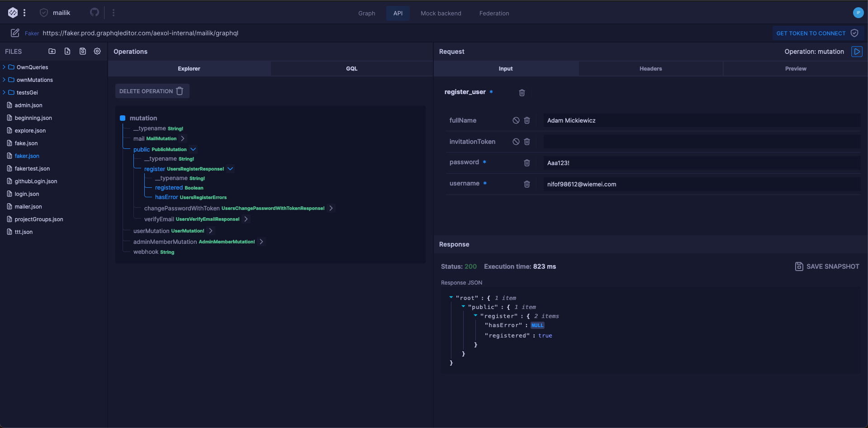Set invitationToken to null with circle-slash icon

516,142
